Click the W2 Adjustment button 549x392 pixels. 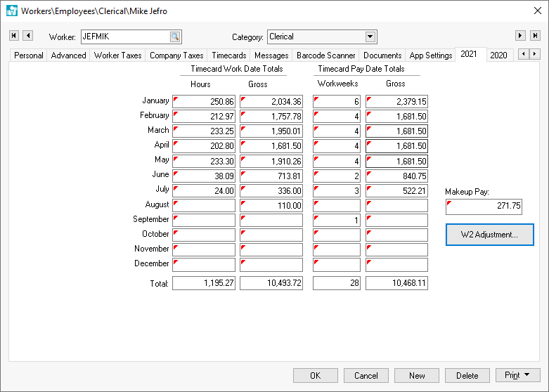click(489, 235)
